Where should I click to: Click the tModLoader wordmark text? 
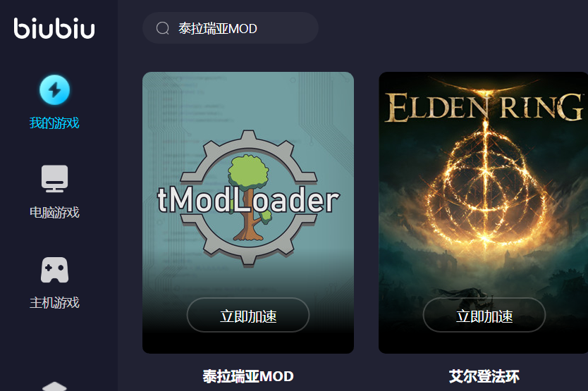pos(249,201)
